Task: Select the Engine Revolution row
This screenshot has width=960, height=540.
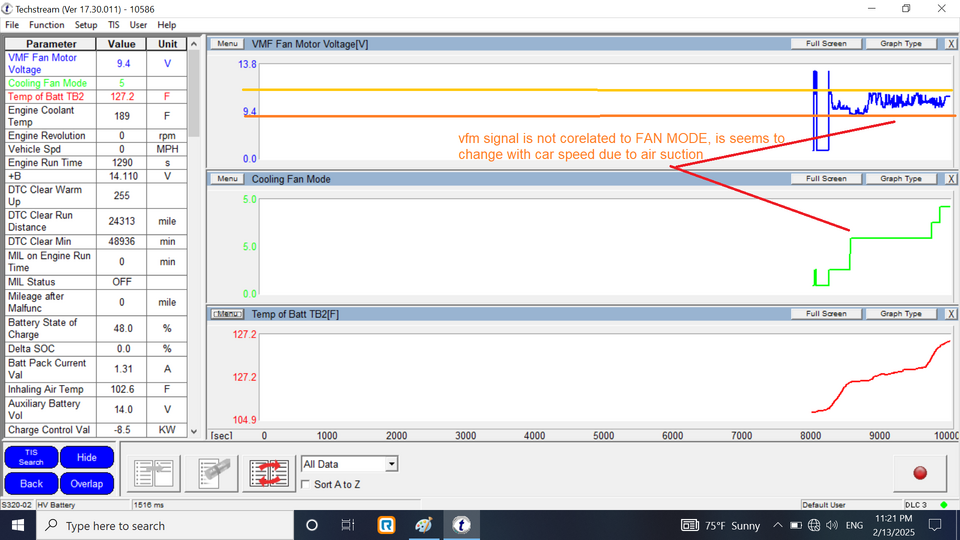Action: click(96, 136)
